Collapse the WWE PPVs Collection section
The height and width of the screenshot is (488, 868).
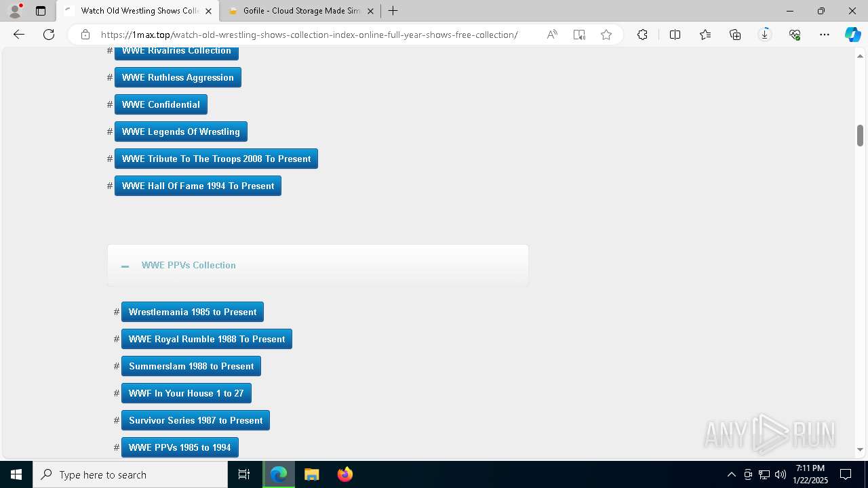(125, 266)
